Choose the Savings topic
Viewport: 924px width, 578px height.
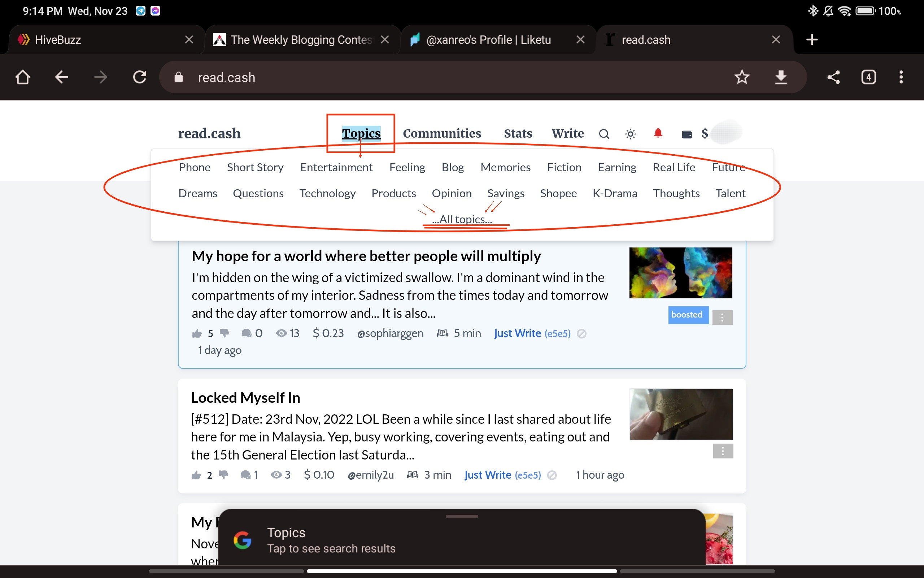(x=506, y=193)
